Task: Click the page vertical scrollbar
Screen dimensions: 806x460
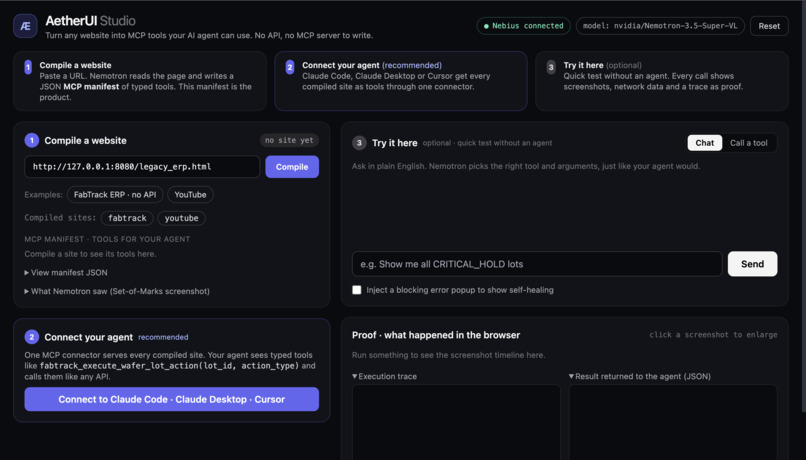Action: click(803, 206)
